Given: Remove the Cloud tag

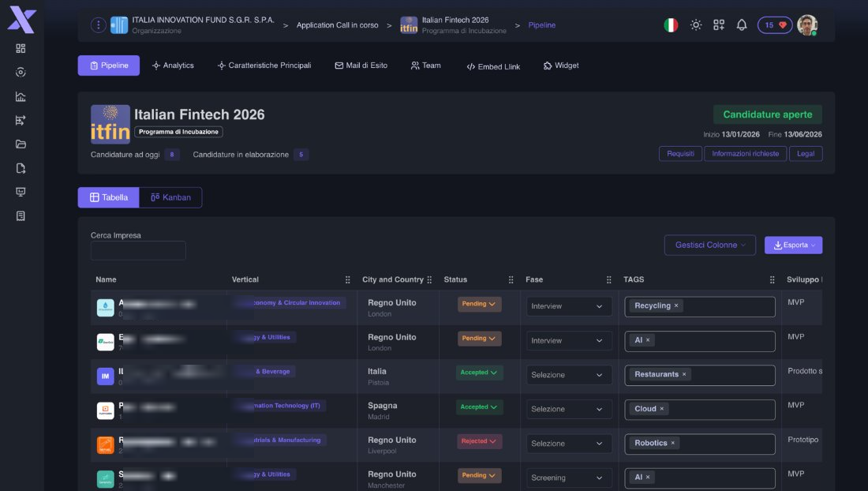Looking at the screenshot, I should pos(661,409).
